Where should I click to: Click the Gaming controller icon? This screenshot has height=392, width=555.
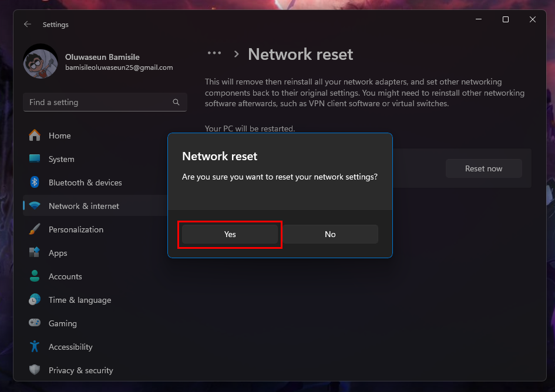pyautogui.click(x=35, y=323)
